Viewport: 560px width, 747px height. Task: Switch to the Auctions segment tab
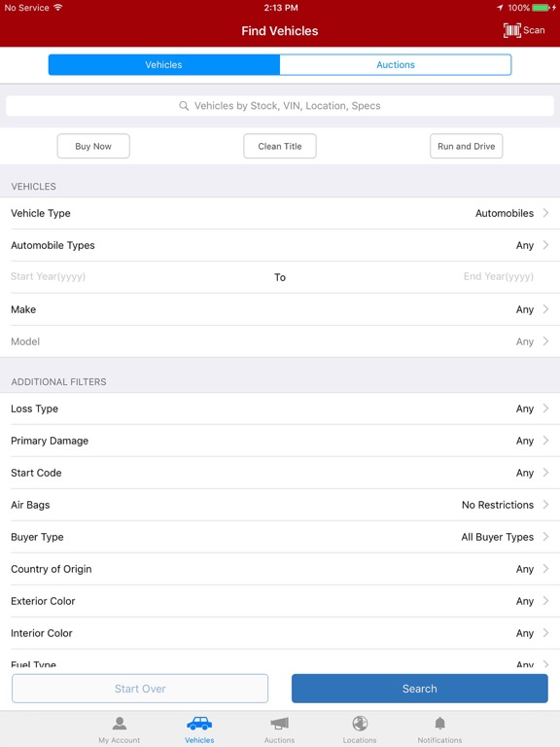396,65
